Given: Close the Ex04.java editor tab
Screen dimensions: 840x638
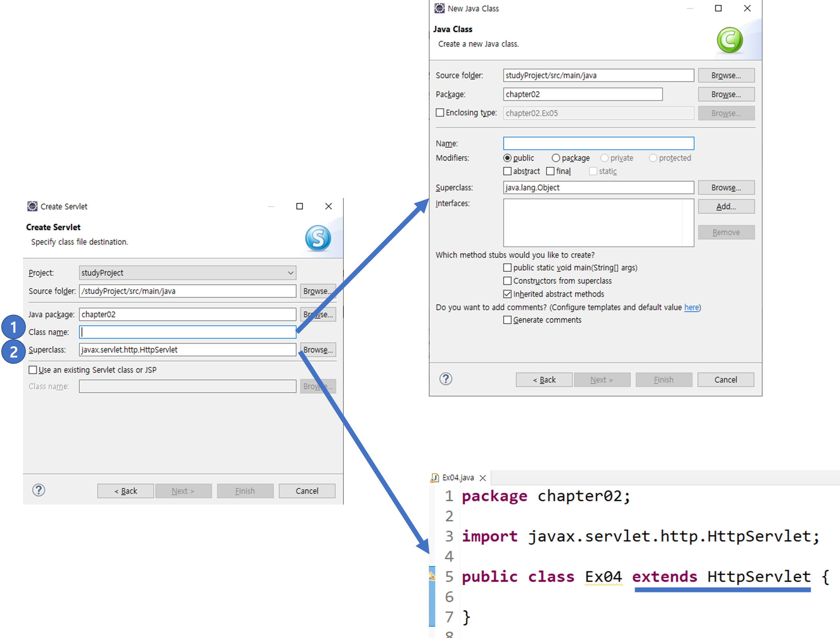Looking at the screenshot, I should (483, 478).
